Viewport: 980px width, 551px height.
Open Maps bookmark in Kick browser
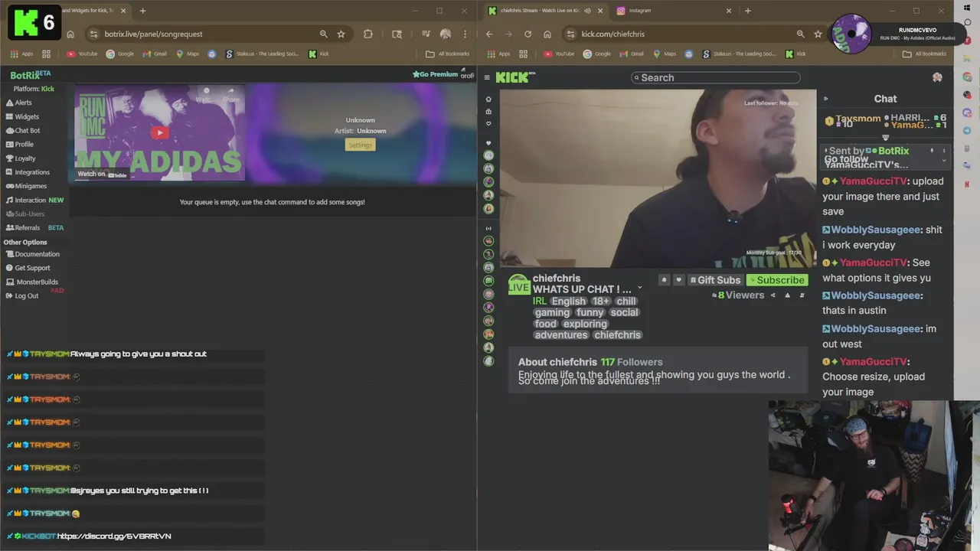664,54
